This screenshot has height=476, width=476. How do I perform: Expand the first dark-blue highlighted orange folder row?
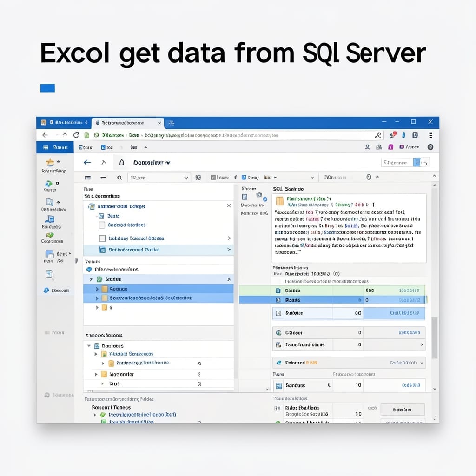(x=97, y=289)
